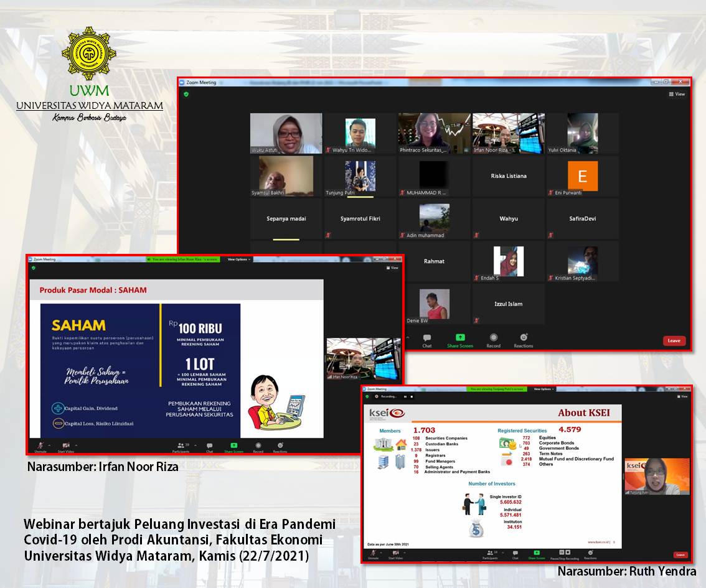Open Reactions in the gallery Zoom window
The width and height of the screenshot is (706, 588).
tap(523, 340)
